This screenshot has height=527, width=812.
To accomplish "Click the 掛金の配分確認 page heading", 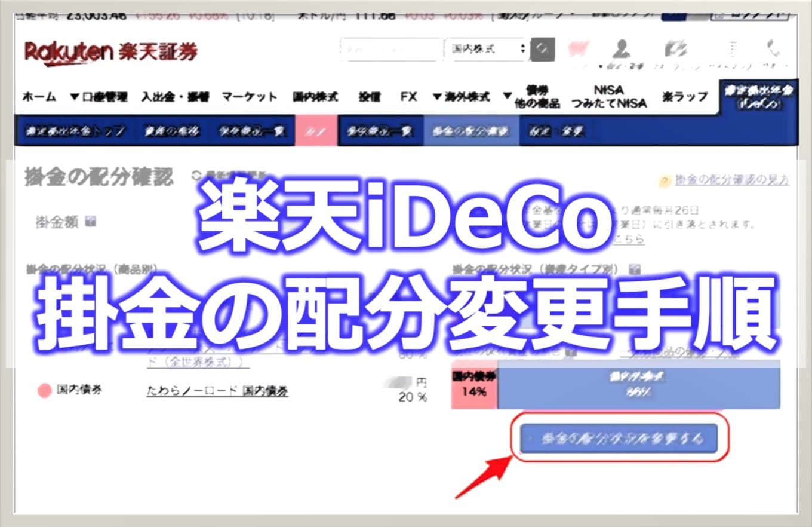I will point(99,177).
